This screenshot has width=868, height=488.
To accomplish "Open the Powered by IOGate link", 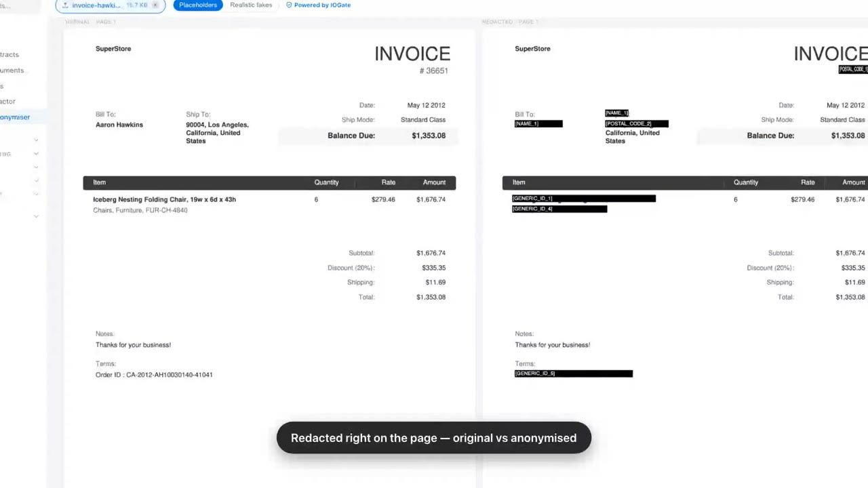I will pos(322,5).
